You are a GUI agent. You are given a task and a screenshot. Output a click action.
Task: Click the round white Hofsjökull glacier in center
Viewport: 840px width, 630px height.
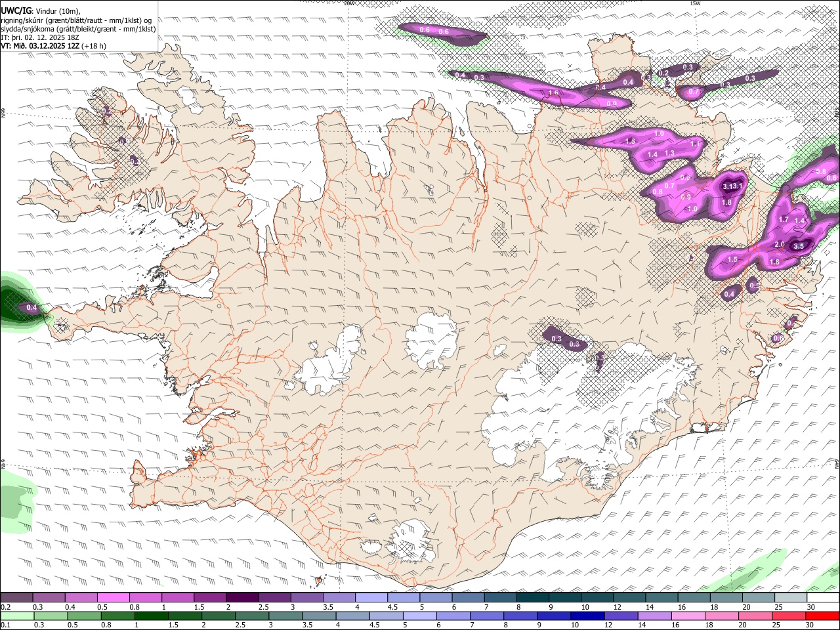(431, 341)
